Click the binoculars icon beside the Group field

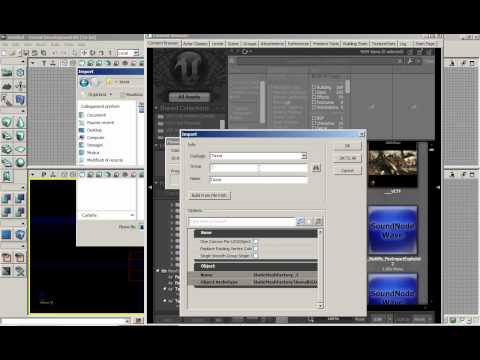click(x=316, y=168)
